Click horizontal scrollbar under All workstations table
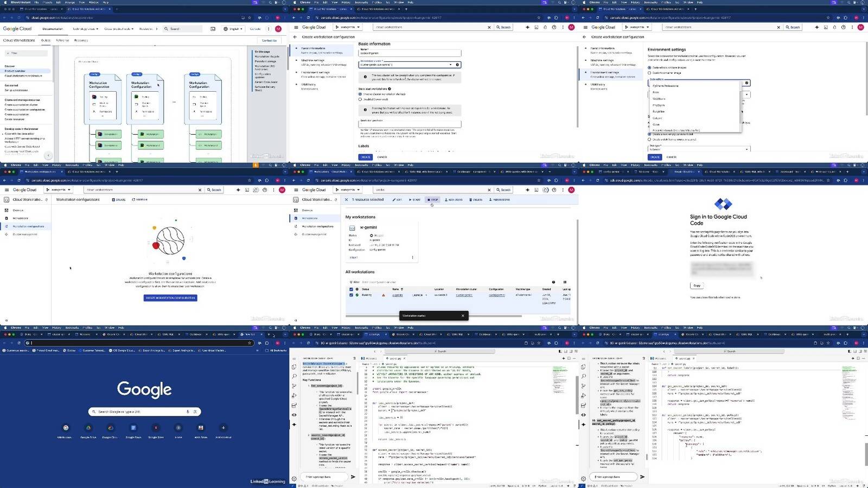The height and width of the screenshot is (488, 868). (434, 316)
